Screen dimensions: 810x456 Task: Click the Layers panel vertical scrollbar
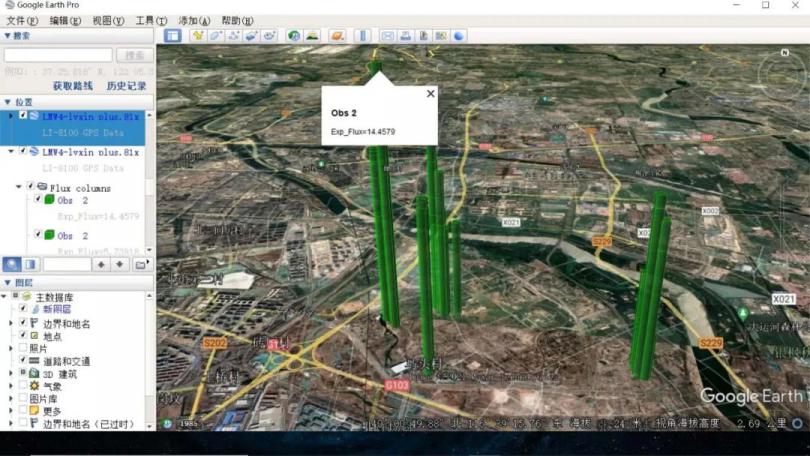[x=150, y=360]
